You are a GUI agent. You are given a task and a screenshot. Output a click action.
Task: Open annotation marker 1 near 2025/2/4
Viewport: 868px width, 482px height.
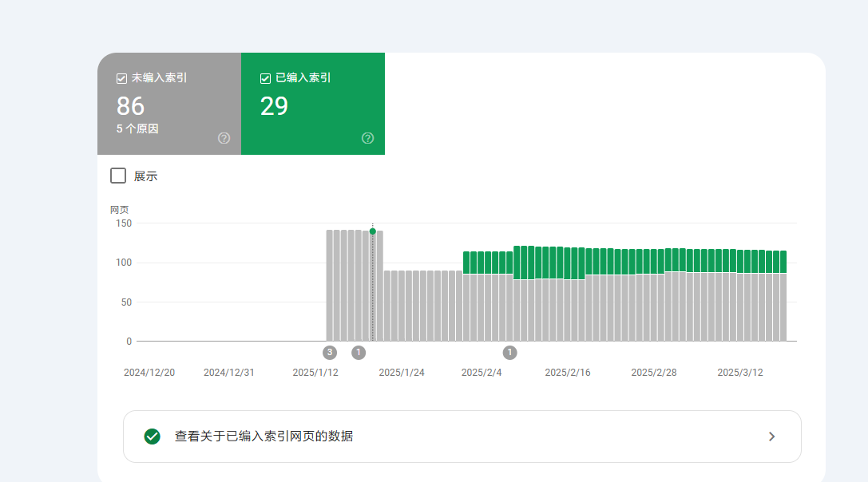tap(509, 353)
